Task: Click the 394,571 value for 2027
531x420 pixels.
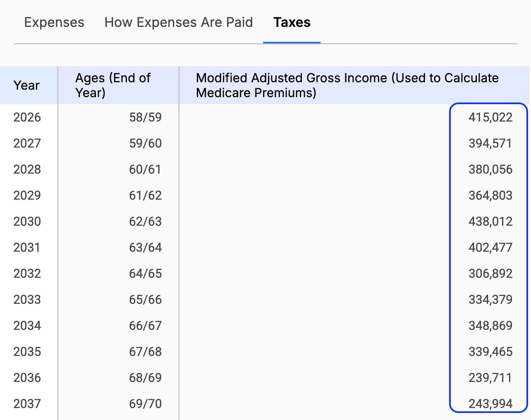Action: tap(490, 143)
